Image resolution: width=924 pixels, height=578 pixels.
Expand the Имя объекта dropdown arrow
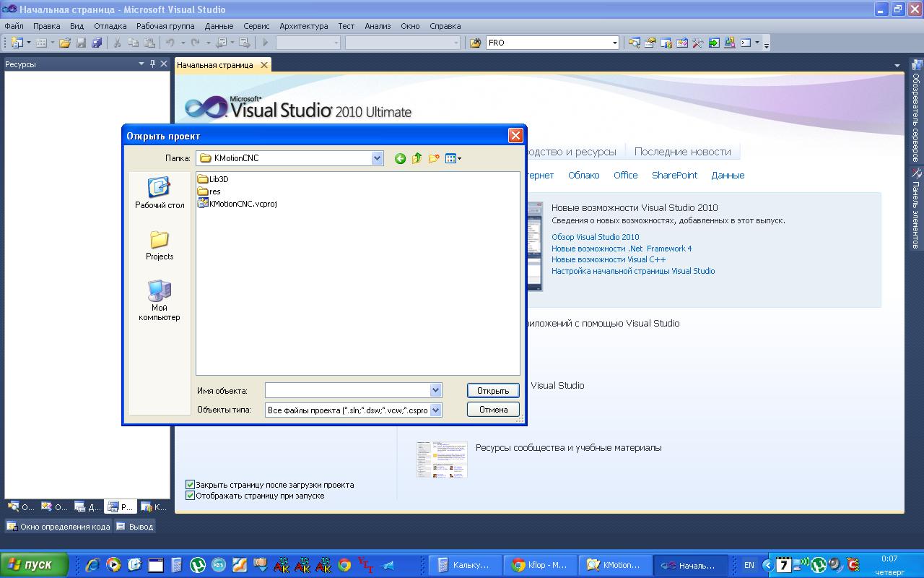pos(435,390)
